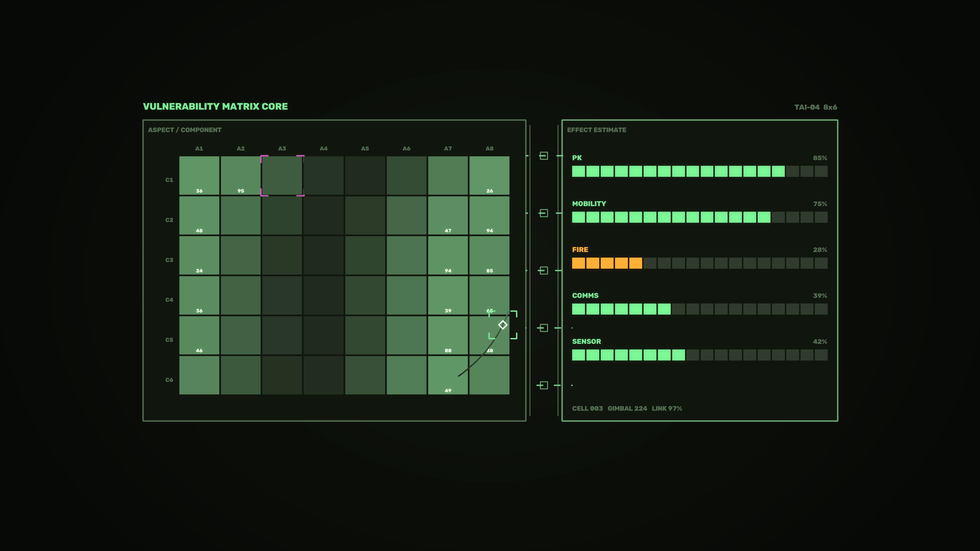Click the SENSOR segmented progress bar
The image size is (980, 551).
(700, 355)
